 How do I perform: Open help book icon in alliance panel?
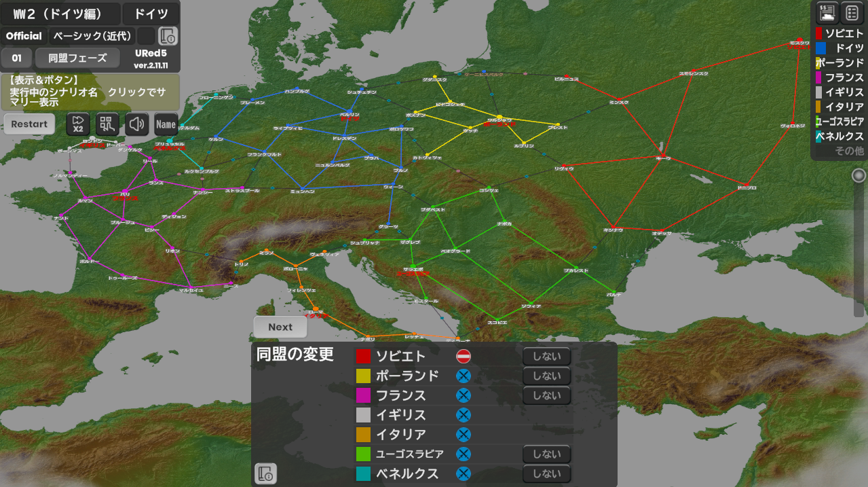pos(265,473)
